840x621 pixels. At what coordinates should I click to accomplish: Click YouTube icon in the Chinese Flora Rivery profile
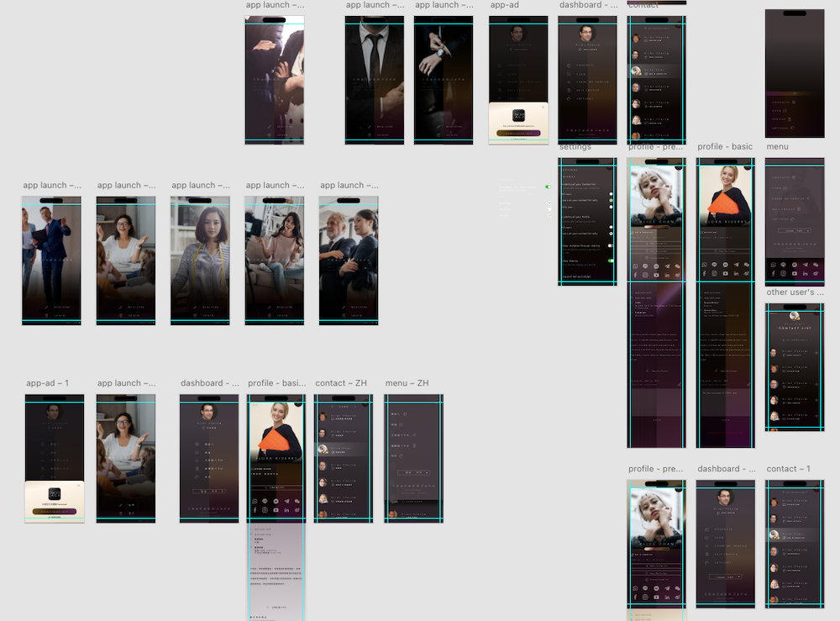[x=276, y=510]
